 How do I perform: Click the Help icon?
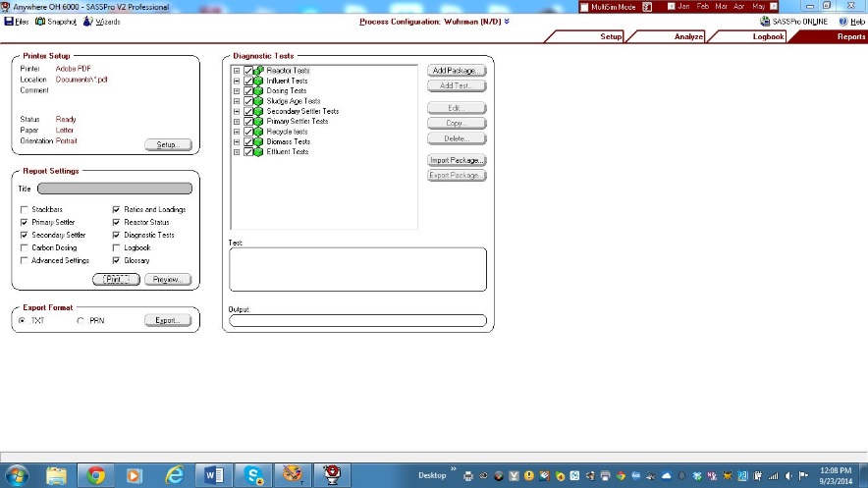pos(842,21)
